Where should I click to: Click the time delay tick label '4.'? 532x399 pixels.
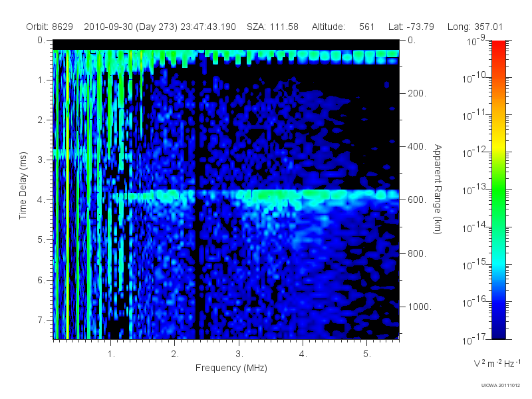tap(41, 200)
